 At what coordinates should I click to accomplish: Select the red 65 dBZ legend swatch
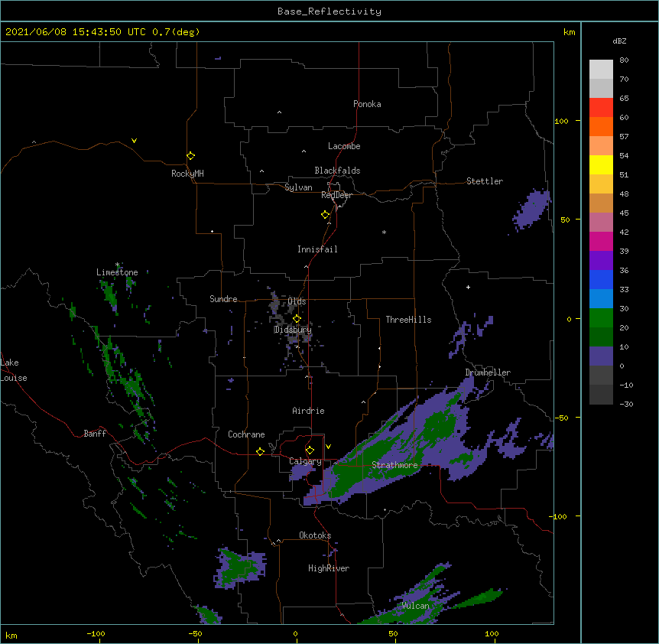[601, 107]
